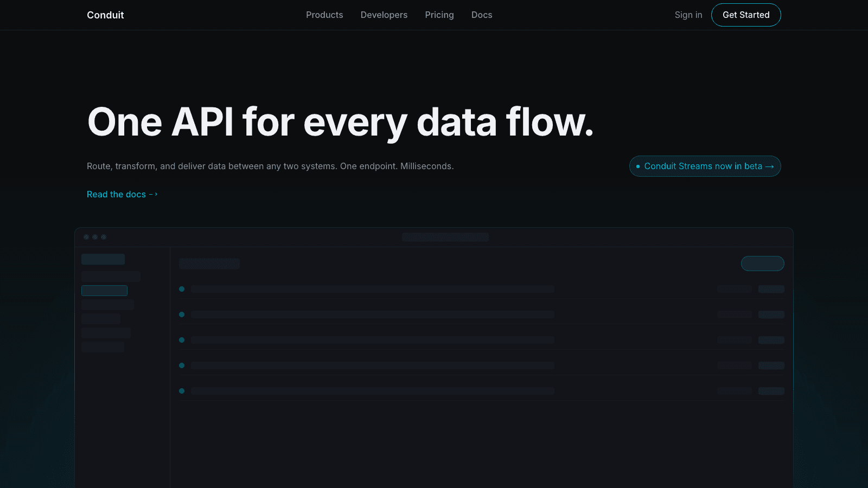The image size is (868, 488).
Task: Select the highlighted sidebar item in the preview
Action: (104, 290)
